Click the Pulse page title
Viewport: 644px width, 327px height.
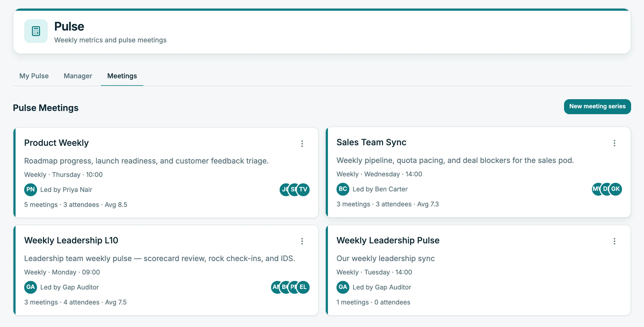[x=69, y=27]
